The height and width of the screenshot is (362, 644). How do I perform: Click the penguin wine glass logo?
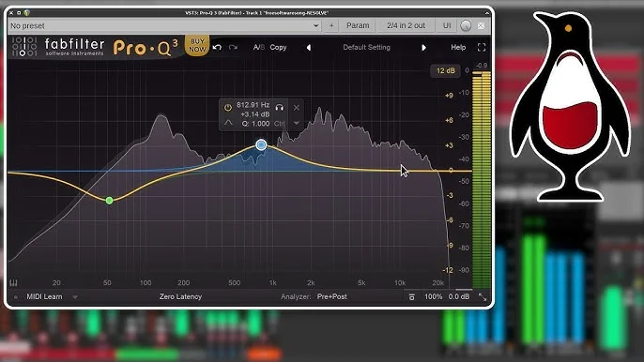click(570, 107)
